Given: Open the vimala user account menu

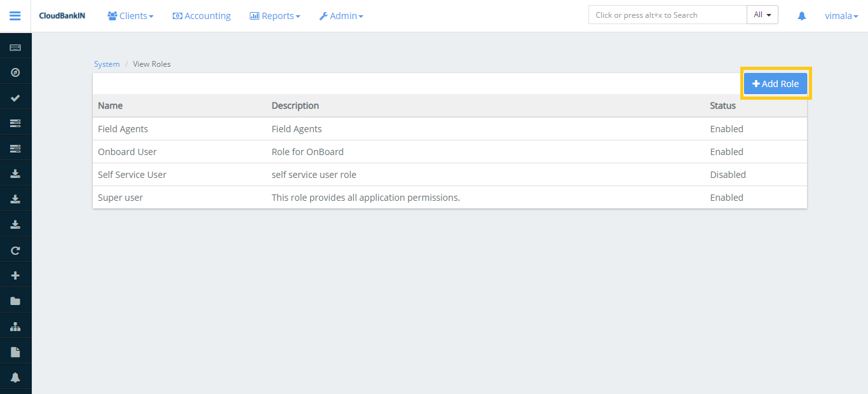Looking at the screenshot, I should tap(841, 16).
